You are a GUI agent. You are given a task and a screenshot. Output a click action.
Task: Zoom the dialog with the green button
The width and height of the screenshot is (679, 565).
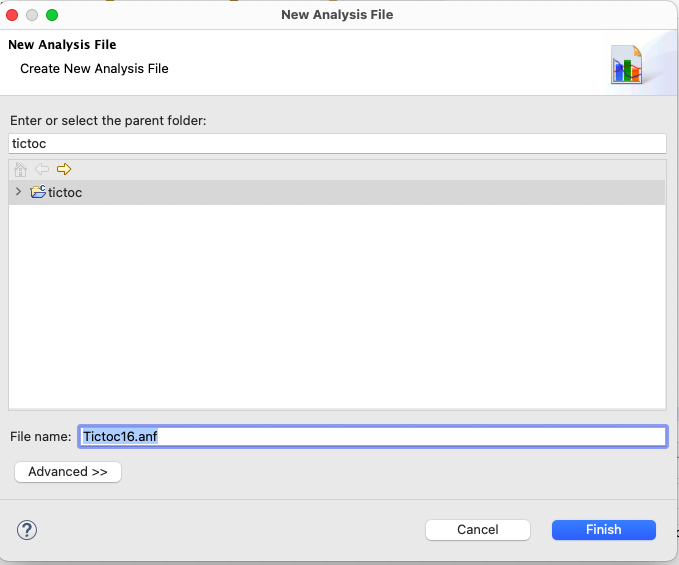(x=52, y=15)
